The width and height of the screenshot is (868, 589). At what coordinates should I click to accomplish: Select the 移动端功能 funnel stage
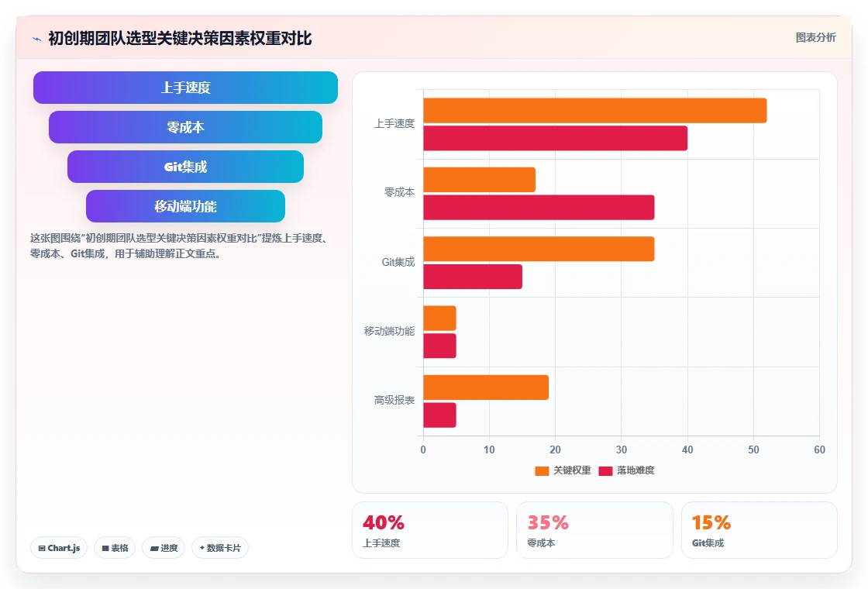[185, 206]
